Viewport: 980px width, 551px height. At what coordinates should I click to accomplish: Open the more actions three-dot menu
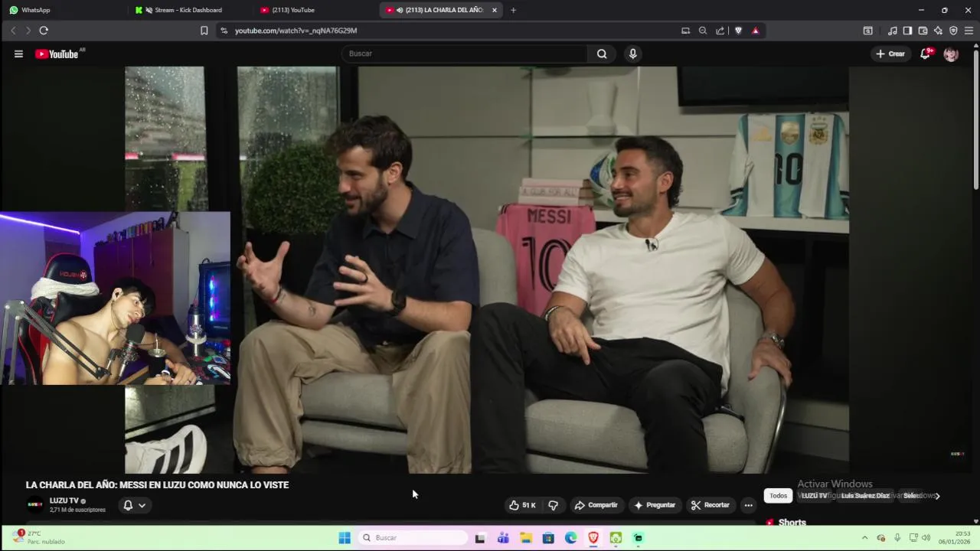pyautogui.click(x=748, y=505)
